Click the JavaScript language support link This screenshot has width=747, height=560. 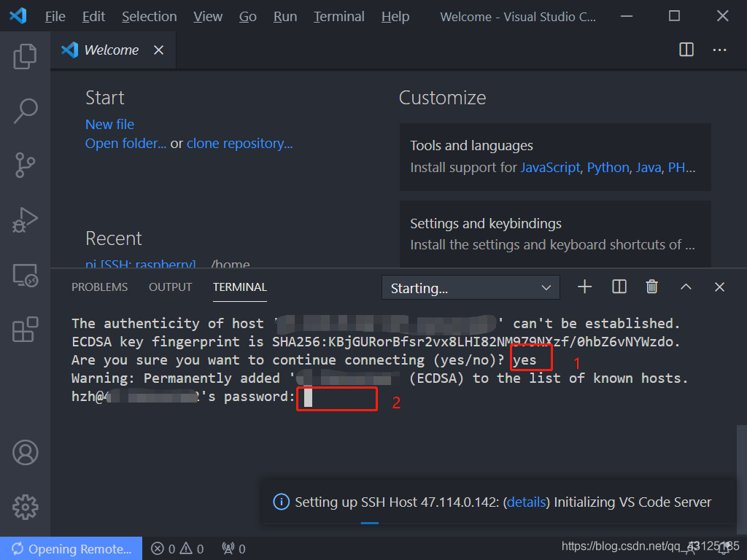pos(550,168)
